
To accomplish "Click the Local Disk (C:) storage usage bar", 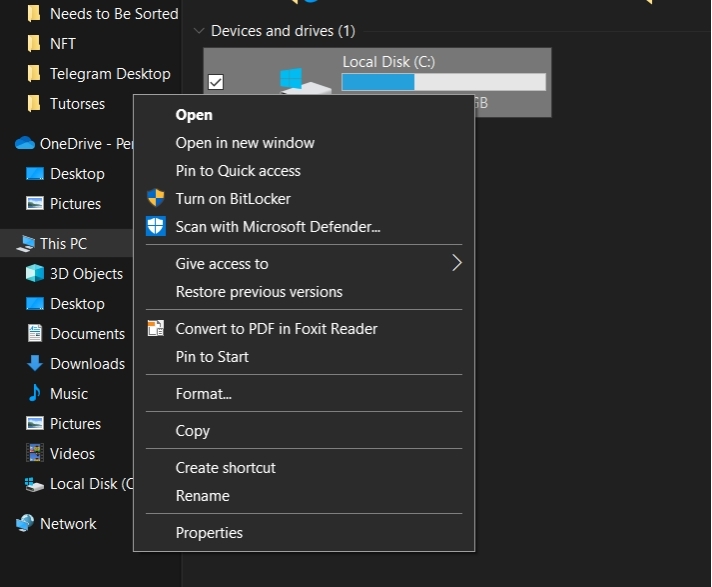I will [x=444, y=82].
